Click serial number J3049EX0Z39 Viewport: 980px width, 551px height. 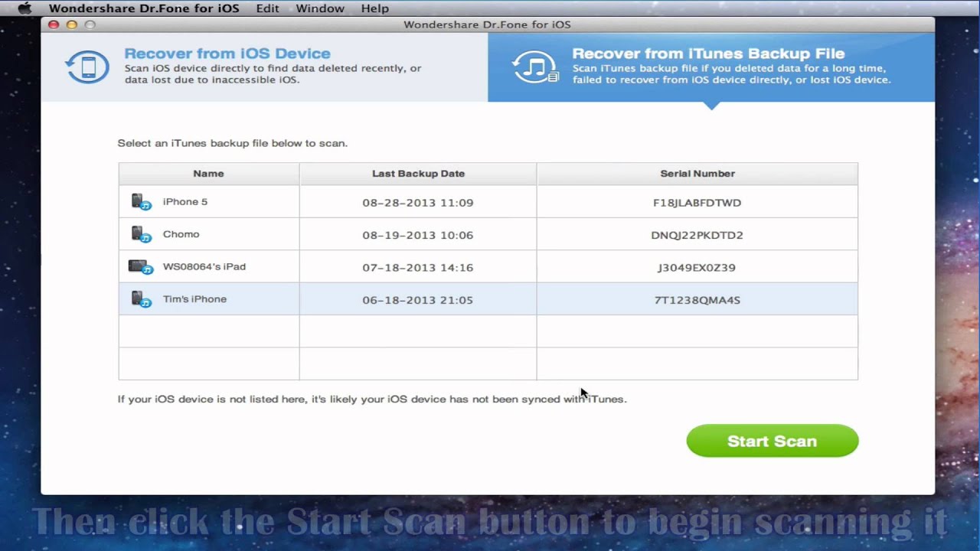tap(697, 268)
